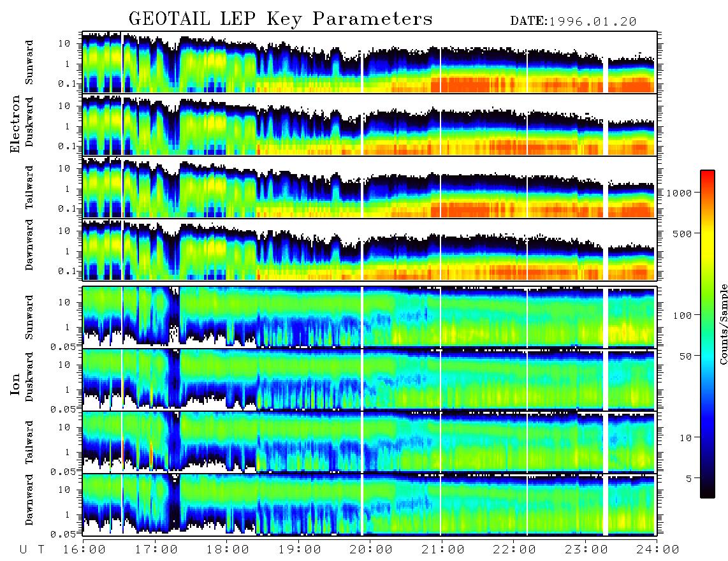Click the 5 colorbar tick label
The height and width of the screenshot is (561, 728).
pyautogui.click(x=689, y=479)
